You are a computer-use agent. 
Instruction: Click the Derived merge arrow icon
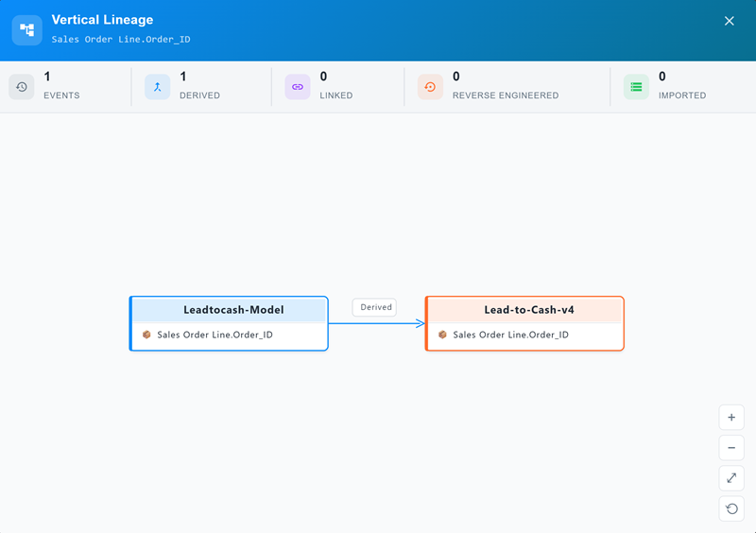click(x=157, y=87)
